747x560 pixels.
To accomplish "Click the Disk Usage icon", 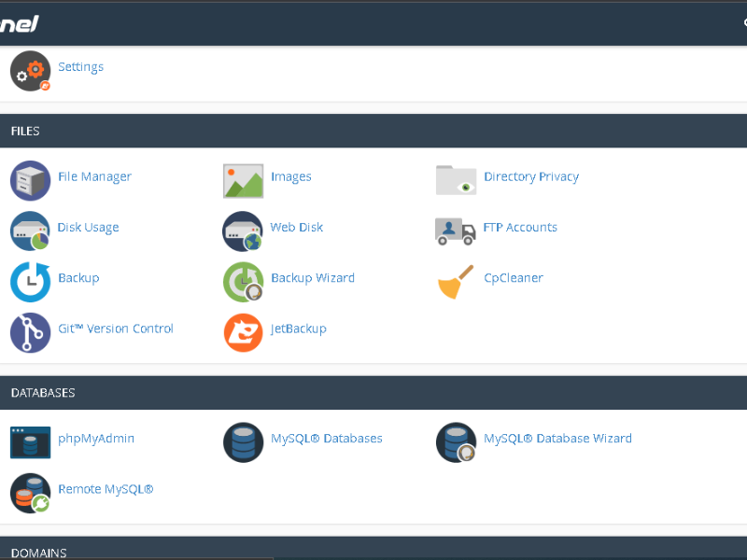I will coord(30,231).
